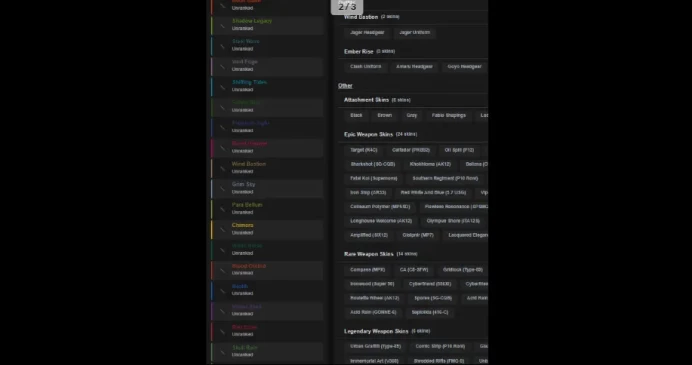Click the Khokhloma (AK12) skin tag

(430, 165)
